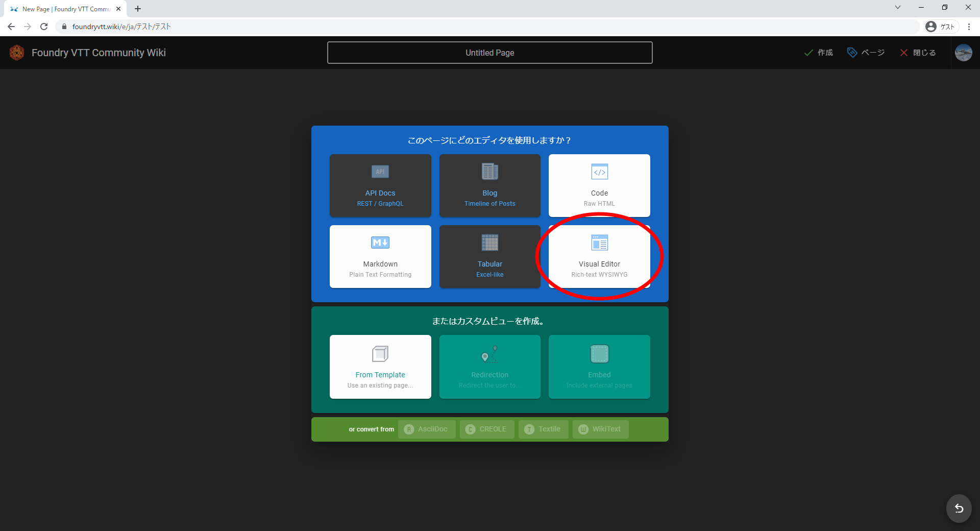Go back with browser back arrow
The height and width of the screenshot is (531, 980).
pos(11,27)
